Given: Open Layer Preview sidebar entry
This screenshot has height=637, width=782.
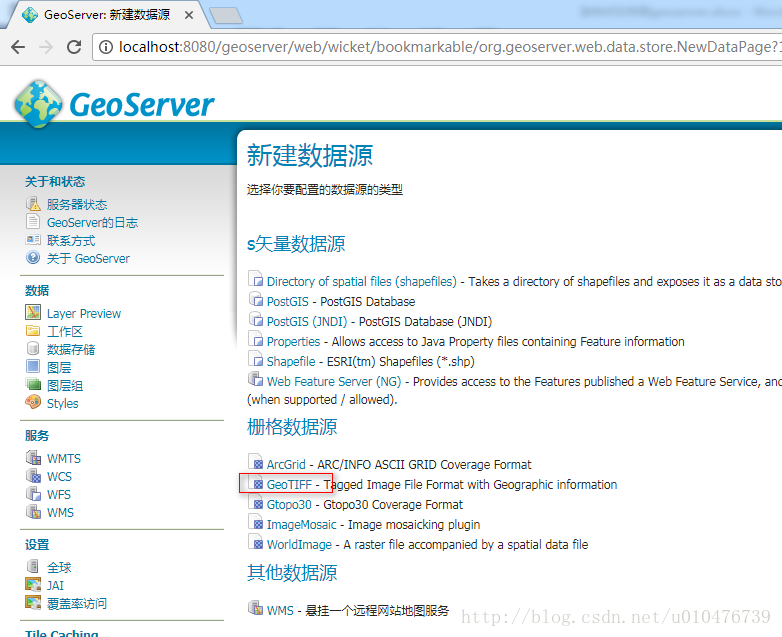Looking at the screenshot, I should (x=84, y=314).
